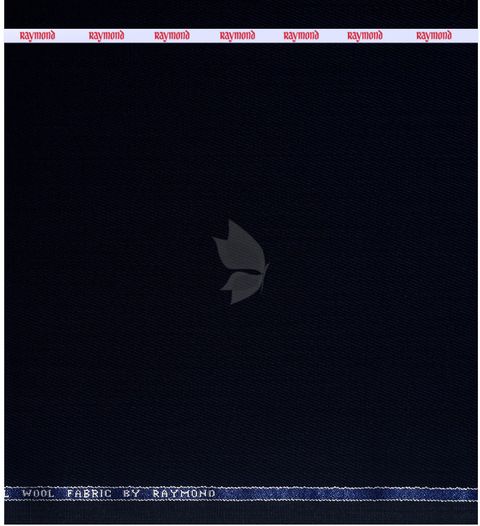Screen dimensions: 480x526
Task: Click the word BY on the selvedge
Action: click(x=131, y=493)
